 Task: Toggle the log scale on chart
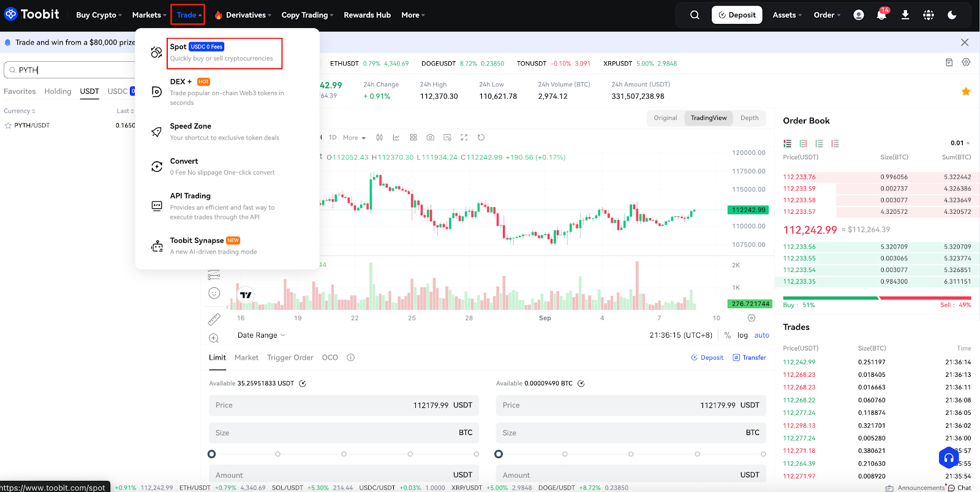click(742, 335)
